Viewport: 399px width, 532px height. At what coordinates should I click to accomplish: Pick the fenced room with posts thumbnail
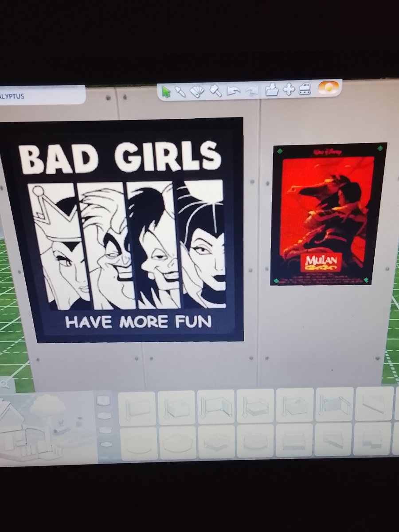(334, 404)
